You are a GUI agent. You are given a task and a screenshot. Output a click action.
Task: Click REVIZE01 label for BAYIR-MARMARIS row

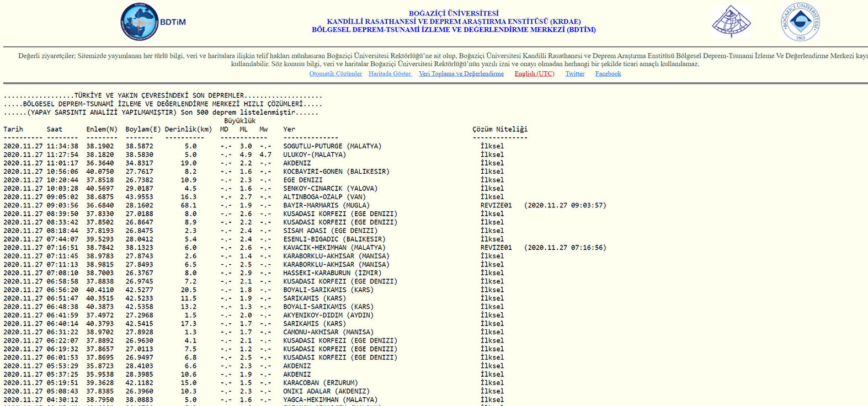pyautogui.click(x=496, y=206)
